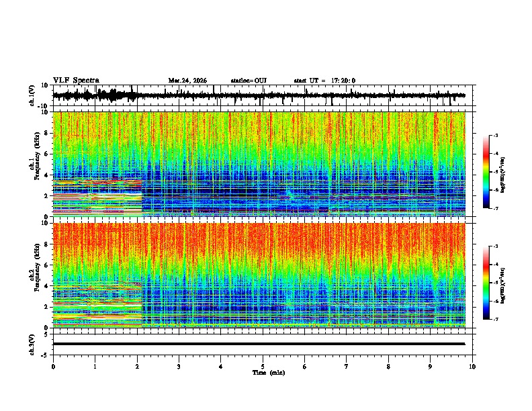Screen dimensions: 532x411
Task: Click the "-7" label on ch.1 color bar
Action: tap(495, 208)
